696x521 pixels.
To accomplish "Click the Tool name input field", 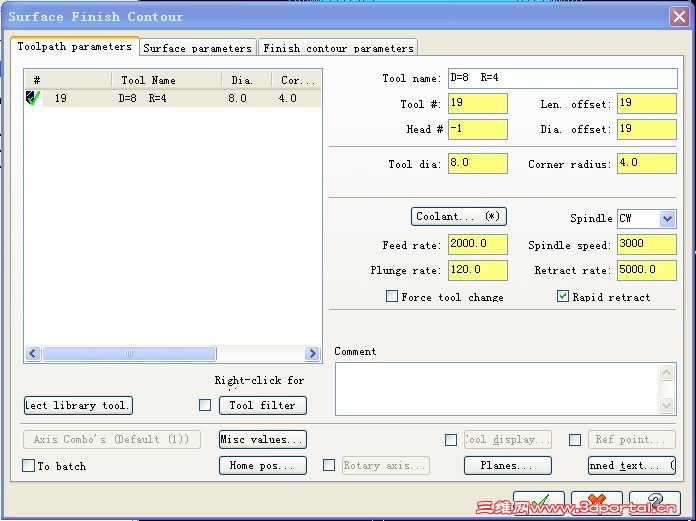I will click(x=562, y=78).
